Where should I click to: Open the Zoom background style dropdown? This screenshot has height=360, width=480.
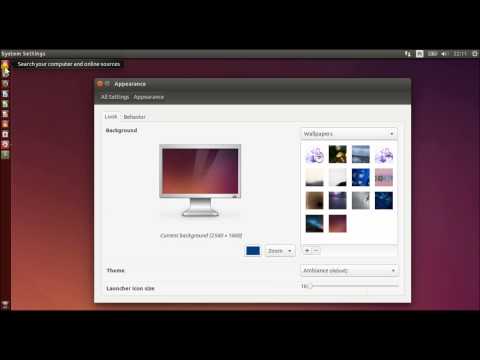tap(280, 251)
